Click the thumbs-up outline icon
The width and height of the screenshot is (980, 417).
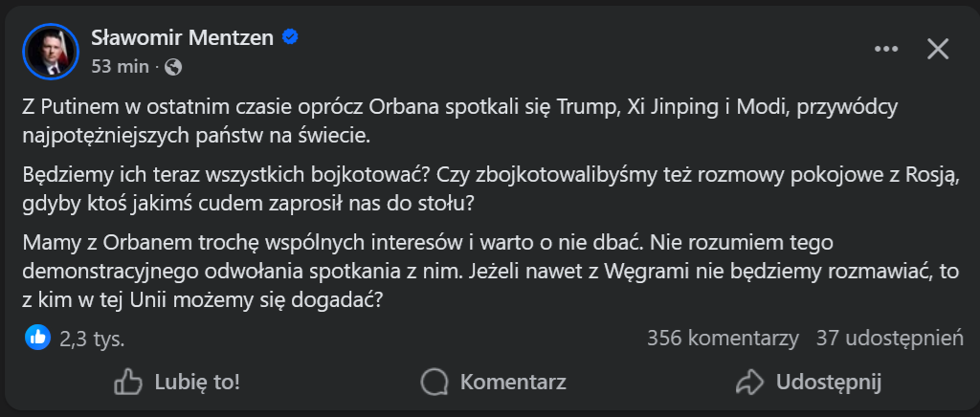[x=127, y=383]
